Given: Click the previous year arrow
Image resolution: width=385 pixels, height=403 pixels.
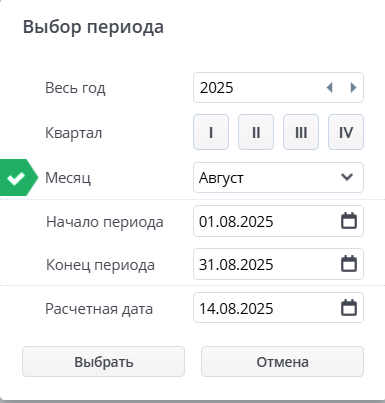Looking at the screenshot, I should pos(330,88).
